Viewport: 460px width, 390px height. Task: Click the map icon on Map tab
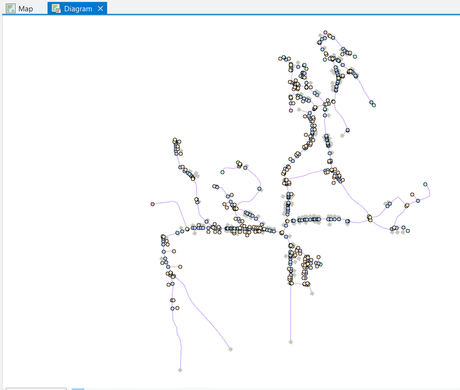[11, 9]
